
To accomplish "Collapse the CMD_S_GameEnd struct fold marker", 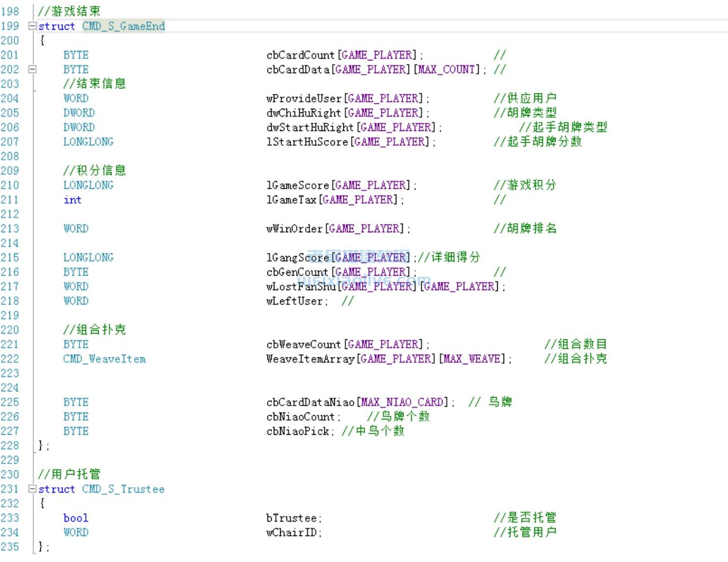I will pyautogui.click(x=32, y=26).
